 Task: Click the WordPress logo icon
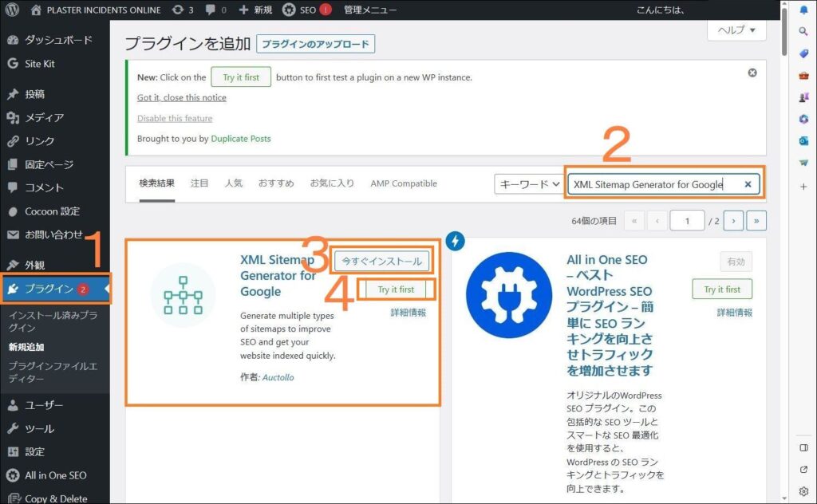(x=13, y=10)
